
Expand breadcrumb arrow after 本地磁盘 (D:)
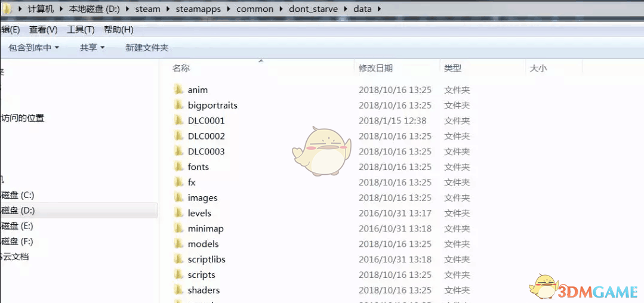(x=128, y=8)
